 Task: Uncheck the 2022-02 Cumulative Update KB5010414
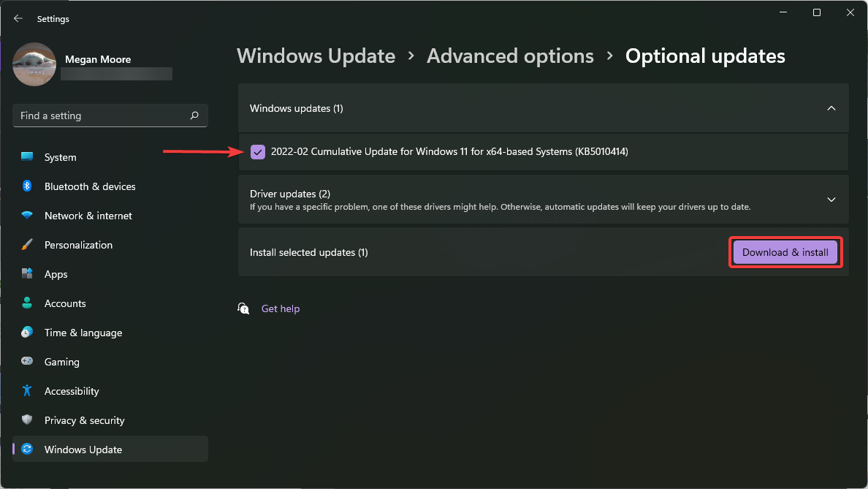click(x=258, y=151)
